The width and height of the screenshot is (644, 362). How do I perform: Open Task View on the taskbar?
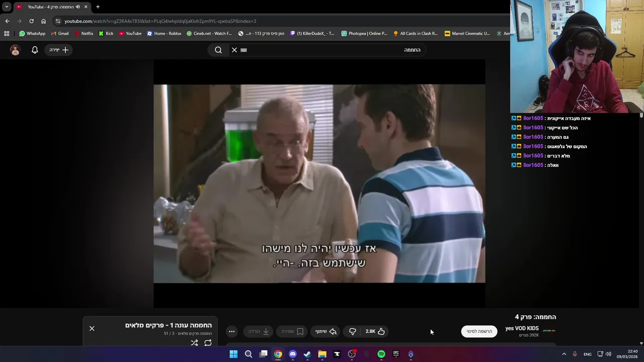click(263, 354)
